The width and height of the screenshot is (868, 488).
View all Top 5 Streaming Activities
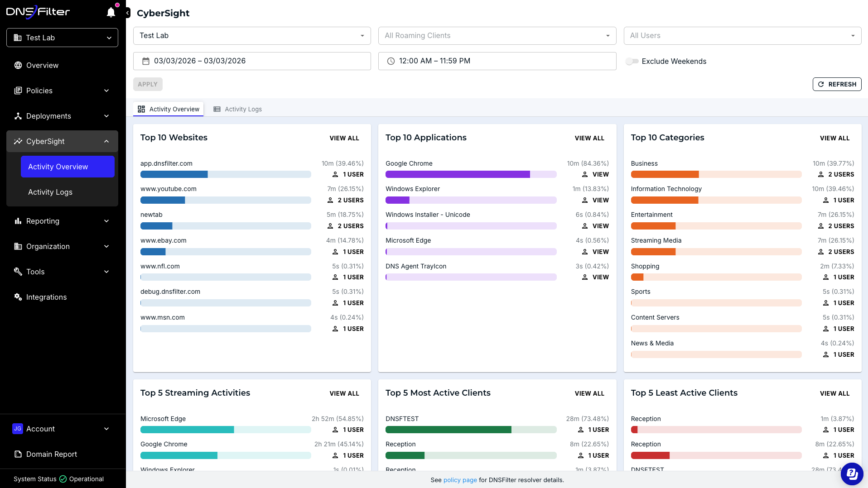click(344, 393)
